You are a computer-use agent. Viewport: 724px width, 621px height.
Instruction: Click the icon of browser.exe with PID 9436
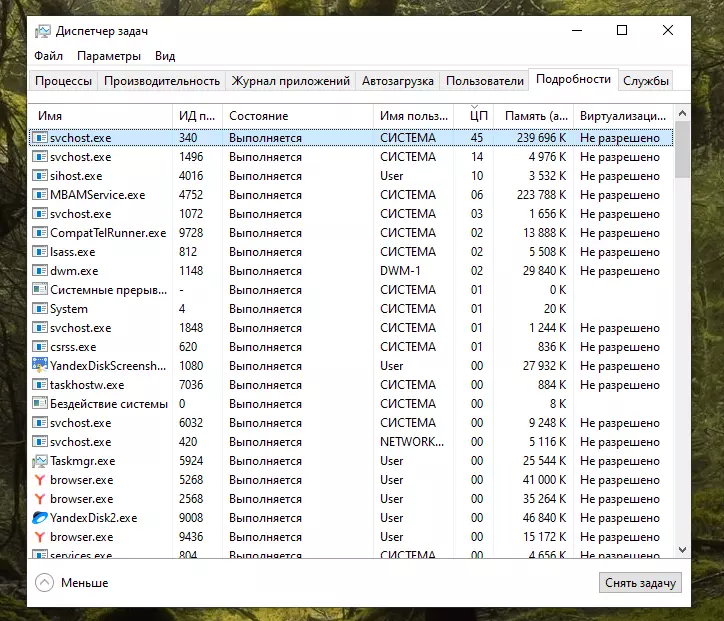click(x=40, y=537)
